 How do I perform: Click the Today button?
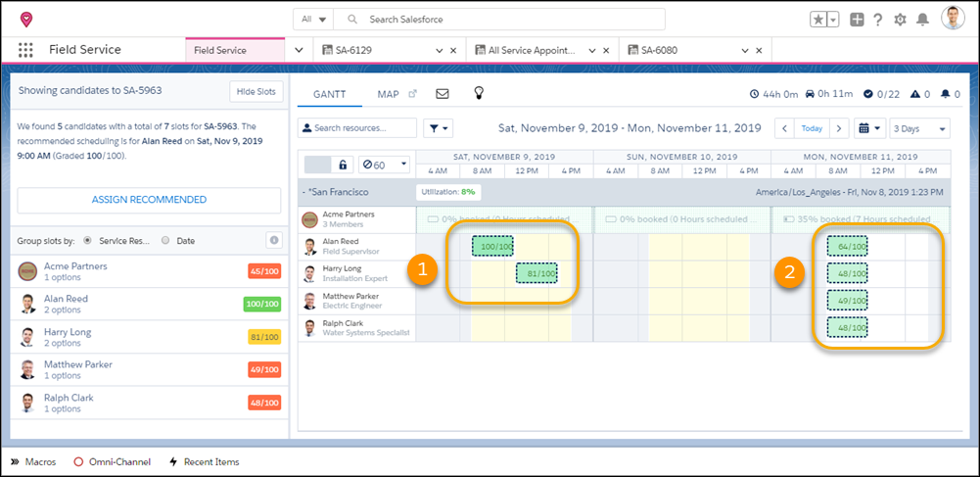click(812, 128)
